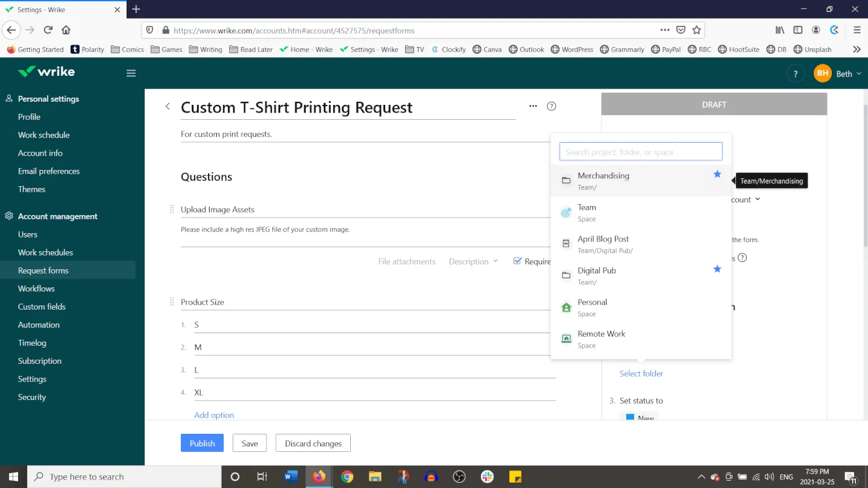
Task: Click File attachments field type
Action: pos(407,261)
